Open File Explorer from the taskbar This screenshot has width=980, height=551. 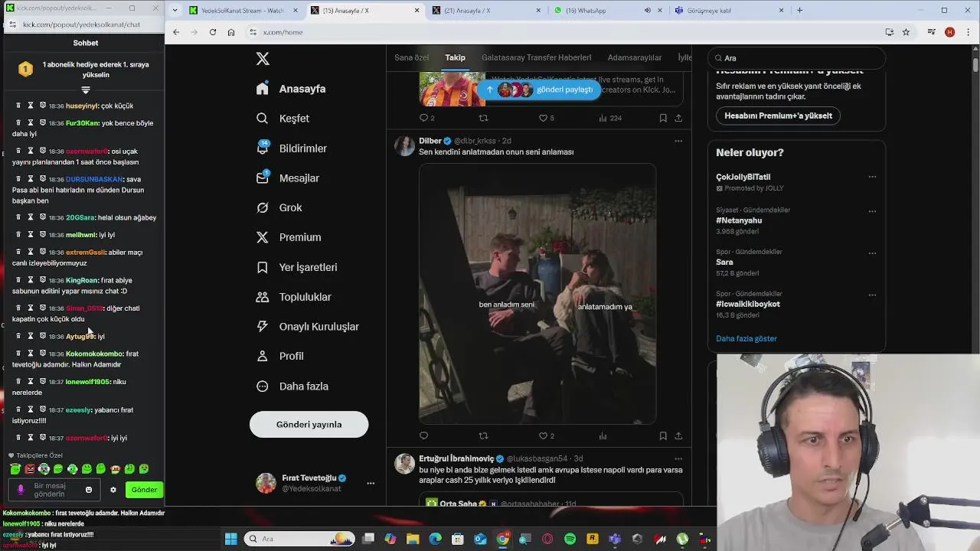point(413,539)
